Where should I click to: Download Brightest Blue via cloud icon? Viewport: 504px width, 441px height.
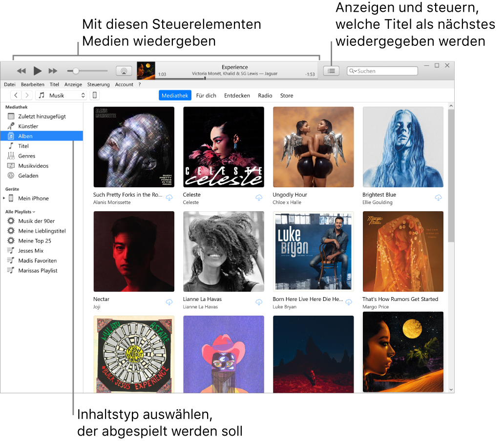click(x=438, y=198)
